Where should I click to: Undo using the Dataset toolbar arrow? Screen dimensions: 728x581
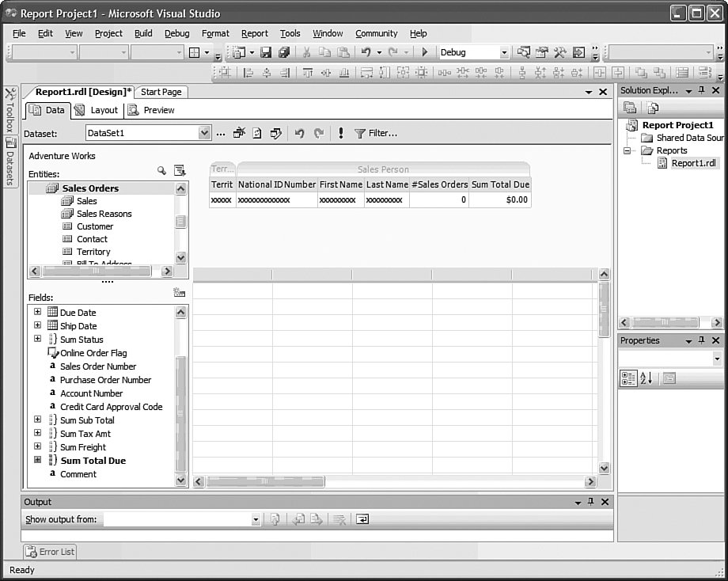299,133
